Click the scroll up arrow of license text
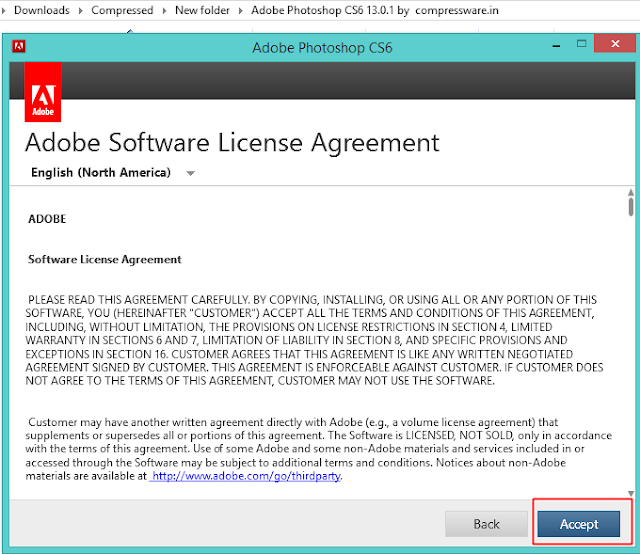This screenshot has width=640, height=554. point(631,192)
